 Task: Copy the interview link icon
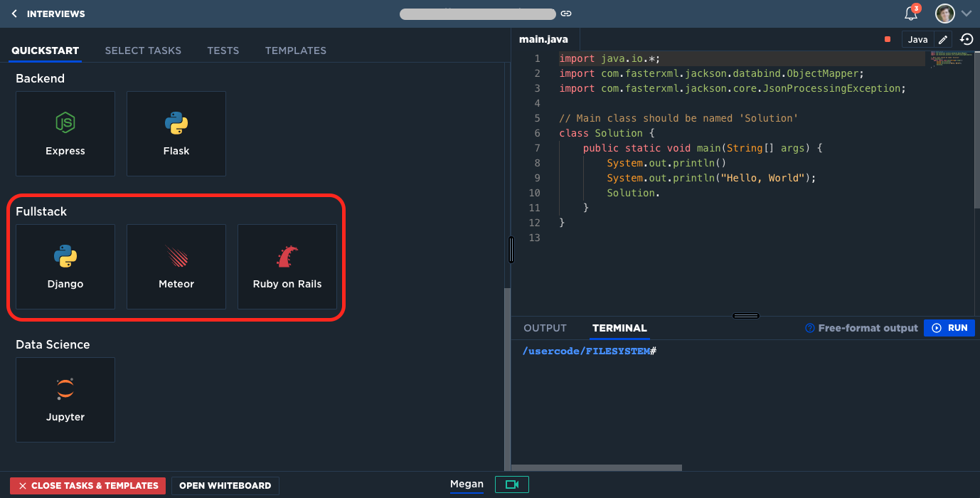[x=566, y=14]
